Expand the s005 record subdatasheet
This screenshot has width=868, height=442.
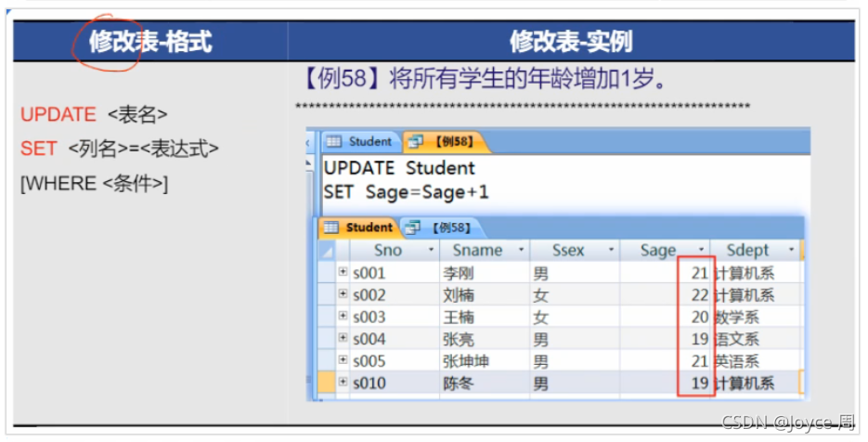pos(343,360)
